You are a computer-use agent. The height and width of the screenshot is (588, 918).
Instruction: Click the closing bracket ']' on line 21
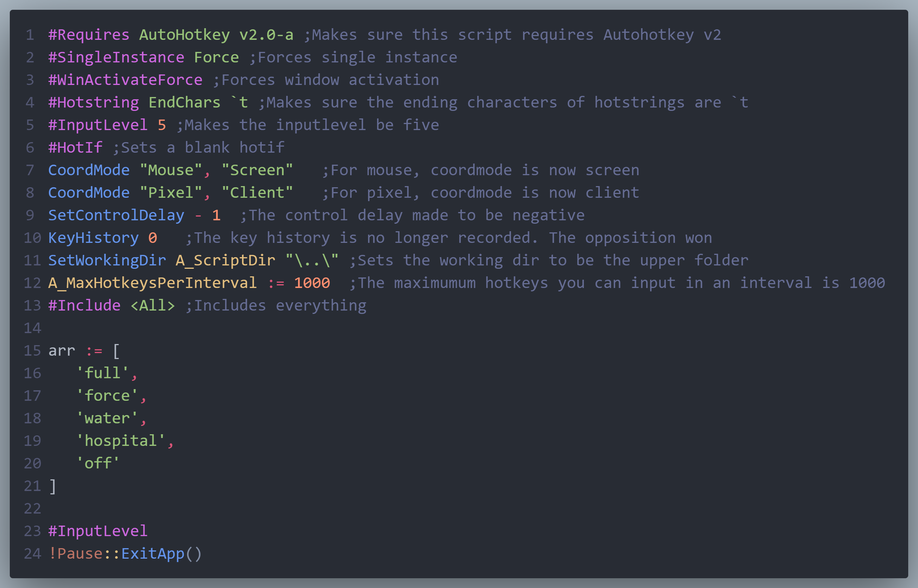53,486
